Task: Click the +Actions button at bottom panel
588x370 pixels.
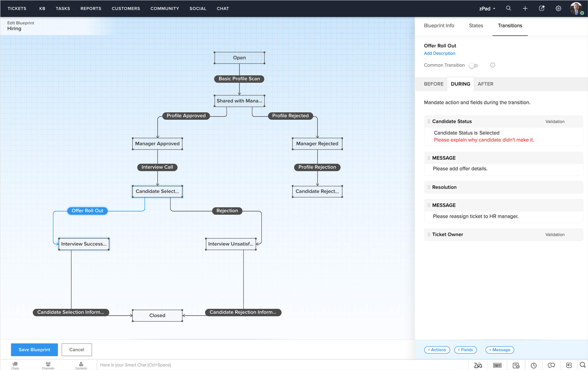Action: tap(437, 350)
